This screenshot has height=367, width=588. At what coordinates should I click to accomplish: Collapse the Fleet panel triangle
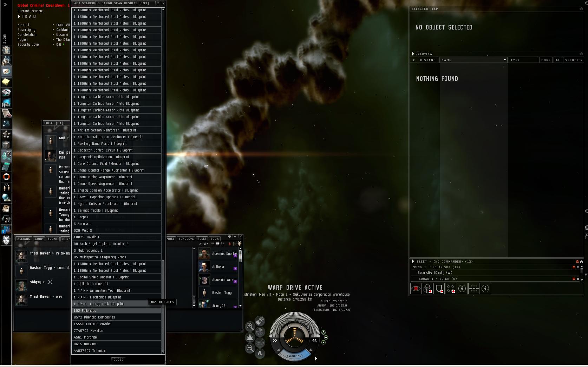coord(413,262)
